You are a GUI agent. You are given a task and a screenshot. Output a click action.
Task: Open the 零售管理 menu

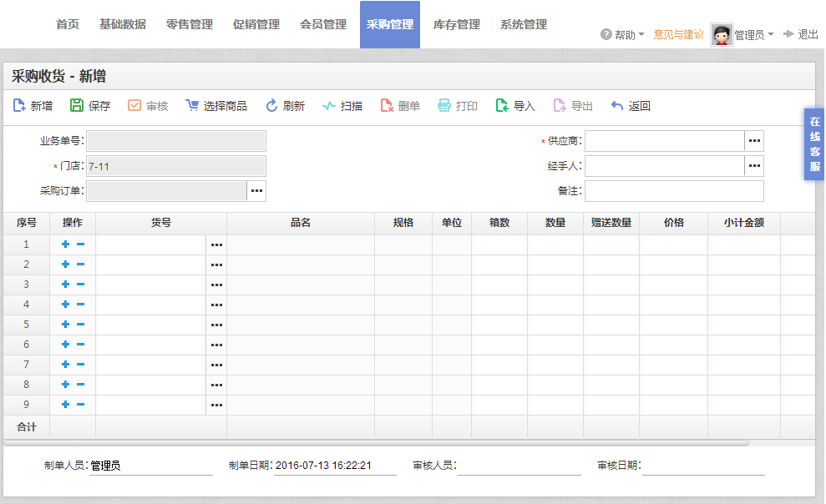coord(190,24)
